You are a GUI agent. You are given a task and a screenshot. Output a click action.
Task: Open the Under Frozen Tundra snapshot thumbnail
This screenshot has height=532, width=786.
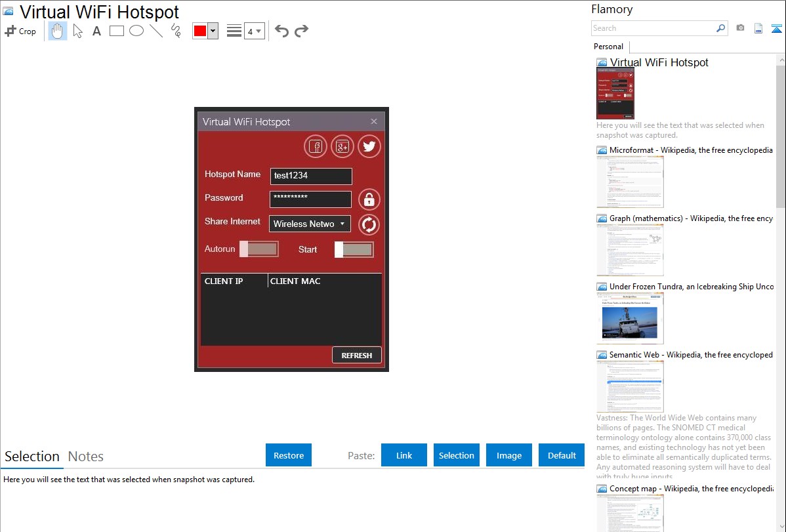tap(630, 318)
